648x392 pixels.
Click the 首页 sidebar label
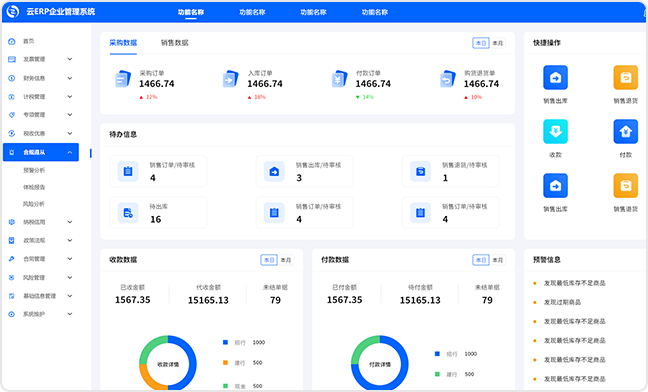[x=29, y=41]
